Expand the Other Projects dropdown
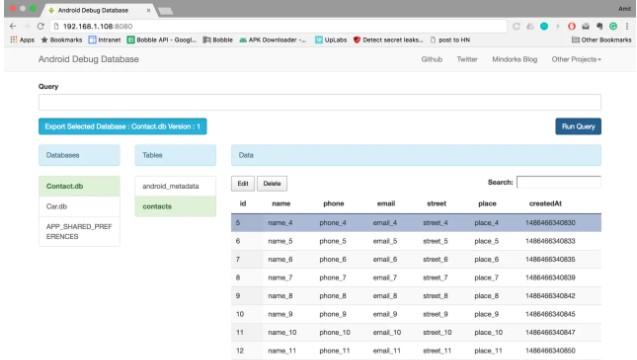 [576, 59]
